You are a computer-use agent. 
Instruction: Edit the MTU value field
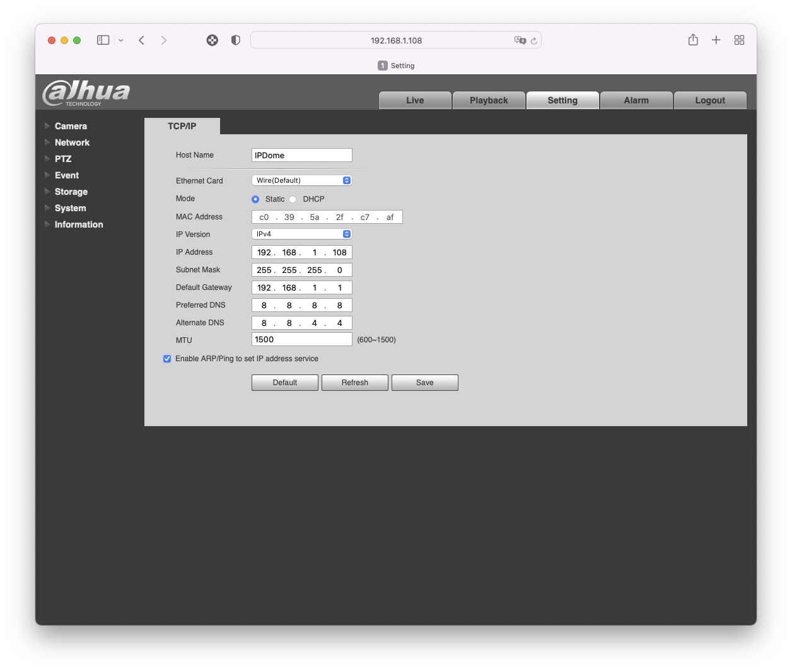[x=302, y=339]
